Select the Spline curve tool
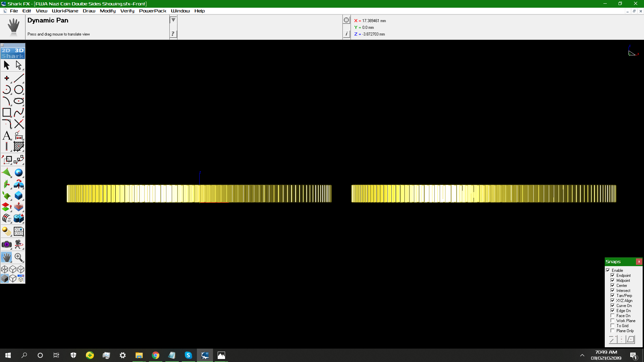Viewport: 644px width, 362px height. tap(19, 112)
